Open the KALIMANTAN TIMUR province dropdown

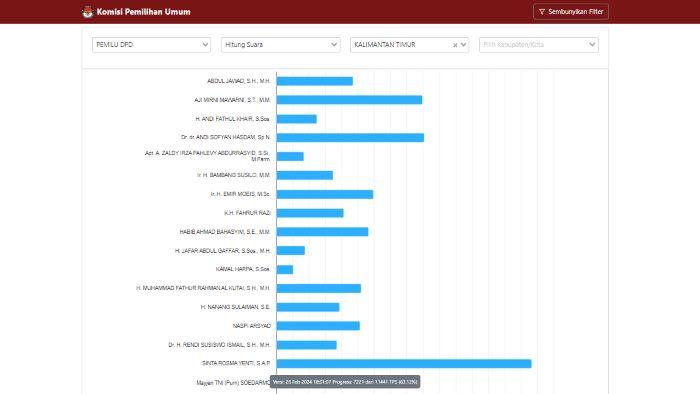tap(409, 45)
